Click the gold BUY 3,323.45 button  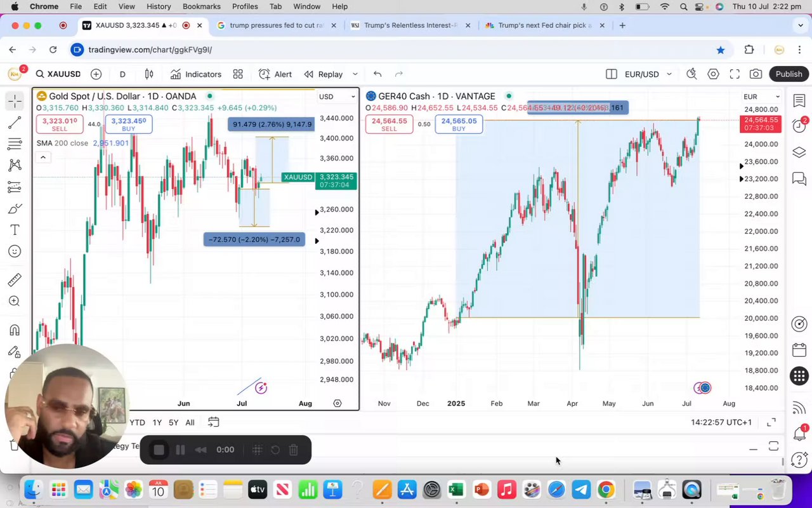coord(128,124)
